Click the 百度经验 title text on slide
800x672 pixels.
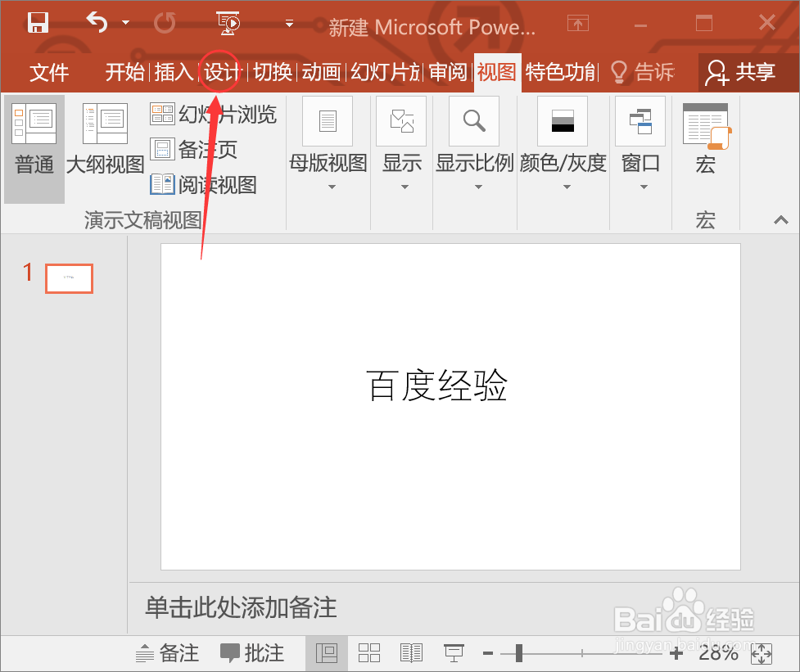coord(436,386)
